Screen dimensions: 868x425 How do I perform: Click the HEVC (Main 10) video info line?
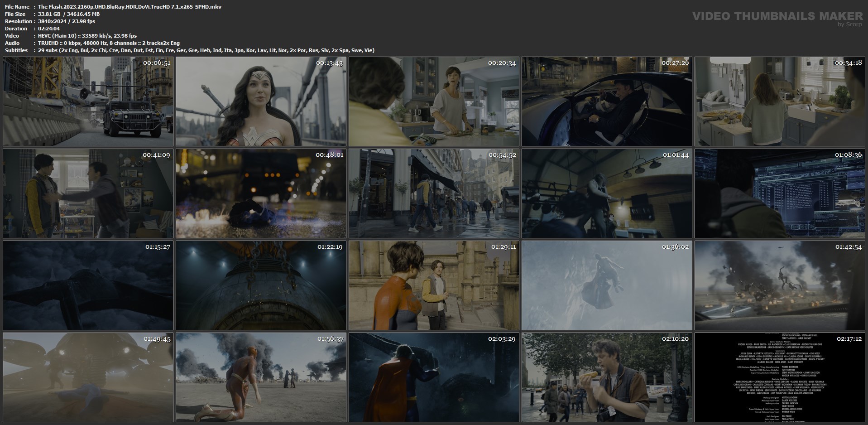[87, 36]
